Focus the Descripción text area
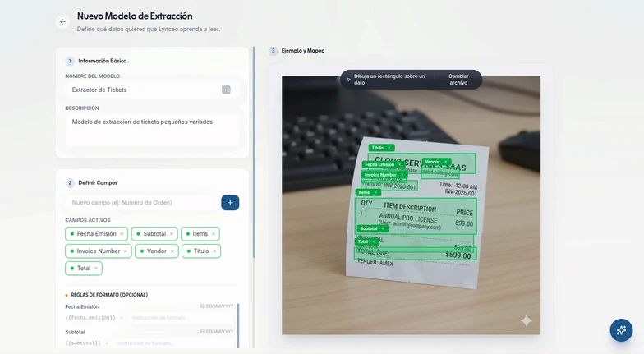This screenshot has width=644, height=354. 152,130
